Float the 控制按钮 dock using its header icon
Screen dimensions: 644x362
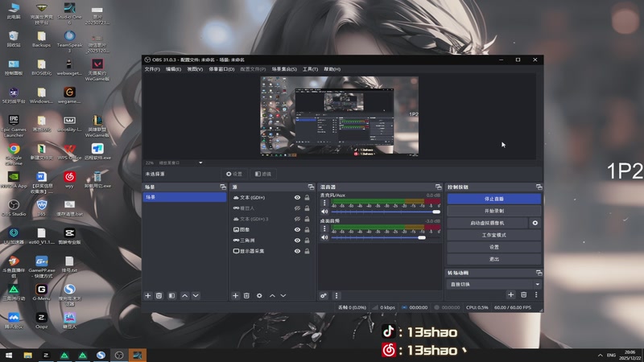click(x=539, y=187)
